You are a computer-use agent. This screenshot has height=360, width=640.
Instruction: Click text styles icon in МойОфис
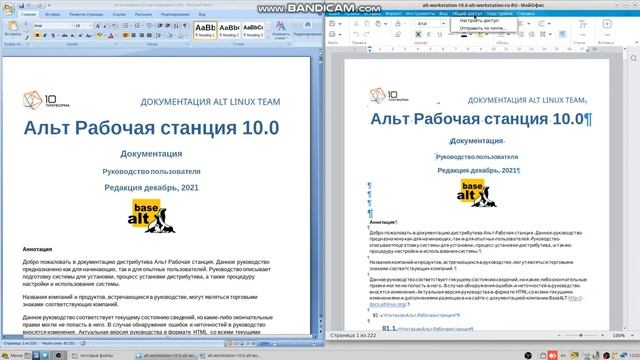pos(582,24)
